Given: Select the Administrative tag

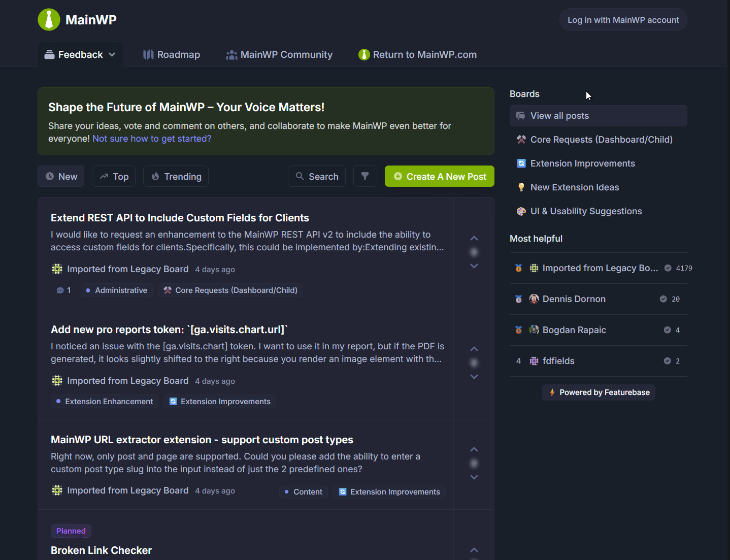Looking at the screenshot, I should pyautogui.click(x=117, y=290).
